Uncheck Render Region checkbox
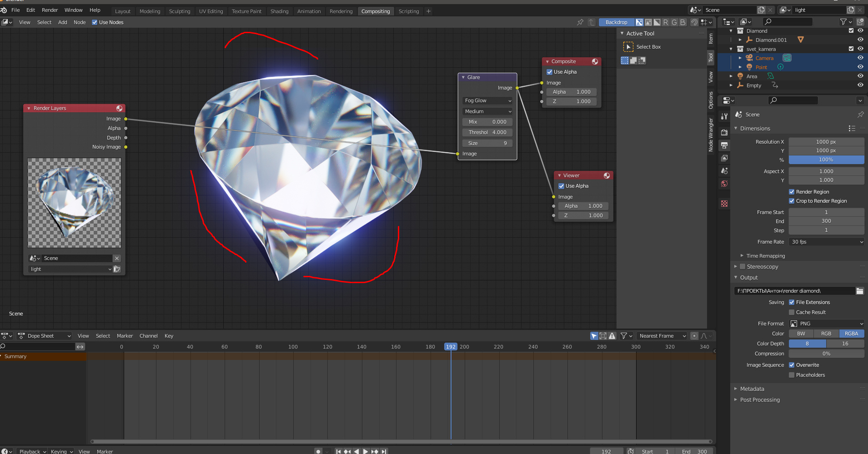Viewport: 868px width, 454px height. point(792,192)
